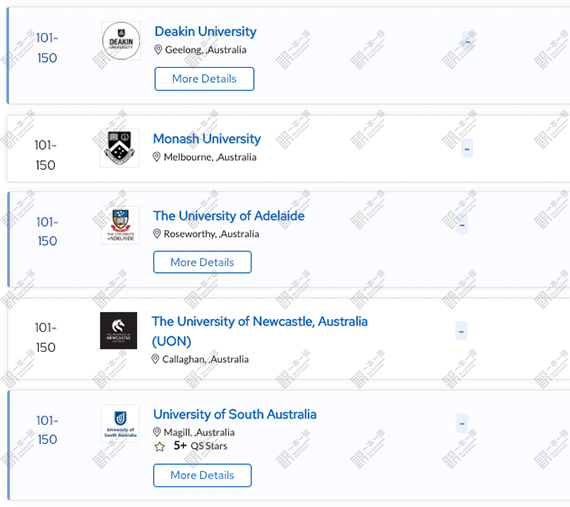
Task: Click the location pin beside Roseworthy
Action: [157, 234]
